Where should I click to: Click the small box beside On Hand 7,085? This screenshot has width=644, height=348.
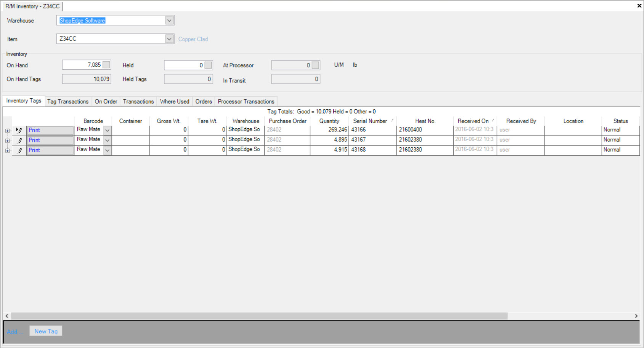click(106, 65)
